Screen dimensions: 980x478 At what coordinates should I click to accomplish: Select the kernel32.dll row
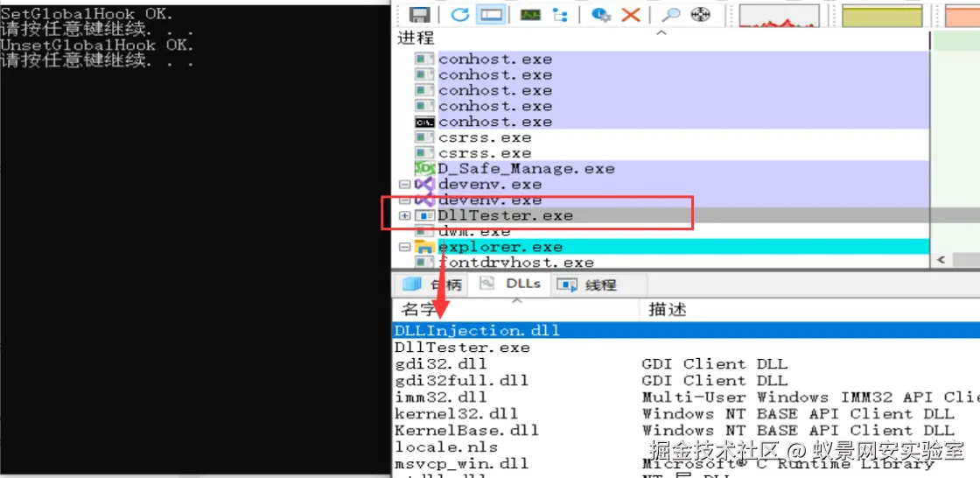[457, 413]
